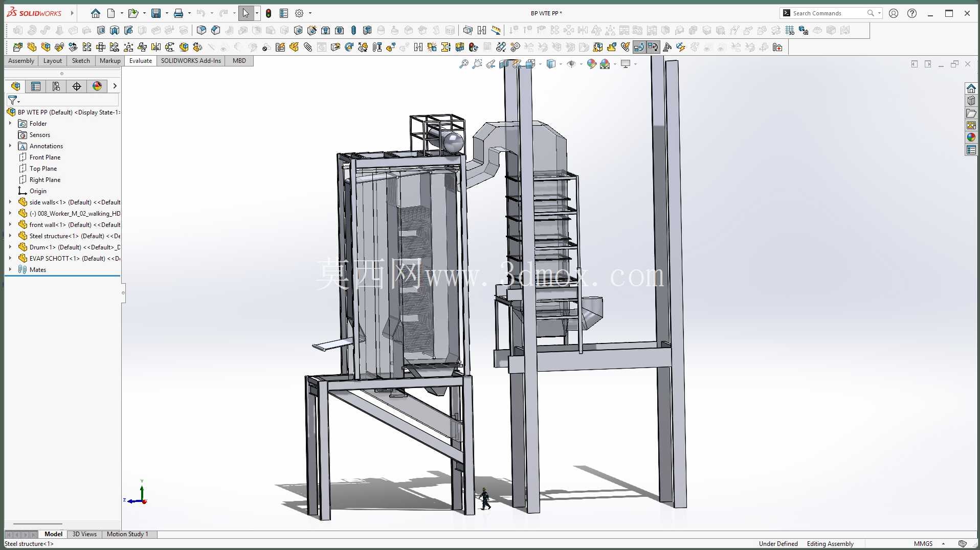Open Custom Properties in task pane
The height and width of the screenshot is (550, 980).
[x=971, y=150]
